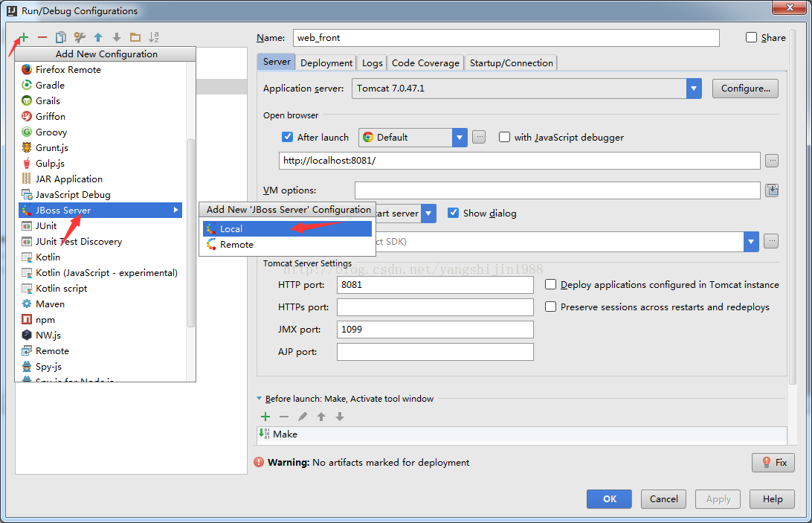This screenshot has height=523, width=812.
Task: Switch to the Deployment tab
Action: (x=326, y=62)
